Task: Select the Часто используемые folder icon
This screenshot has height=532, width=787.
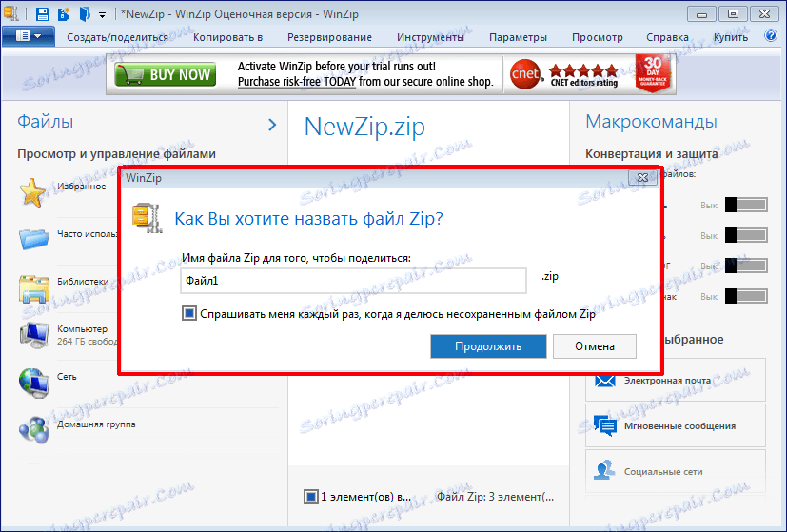Action: tap(34, 238)
